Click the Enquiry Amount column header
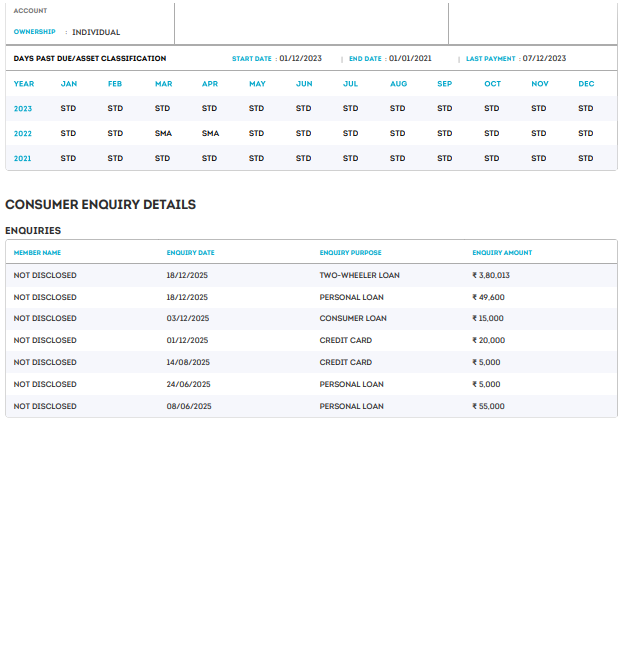This screenshot has width=625, height=657. [502, 253]
